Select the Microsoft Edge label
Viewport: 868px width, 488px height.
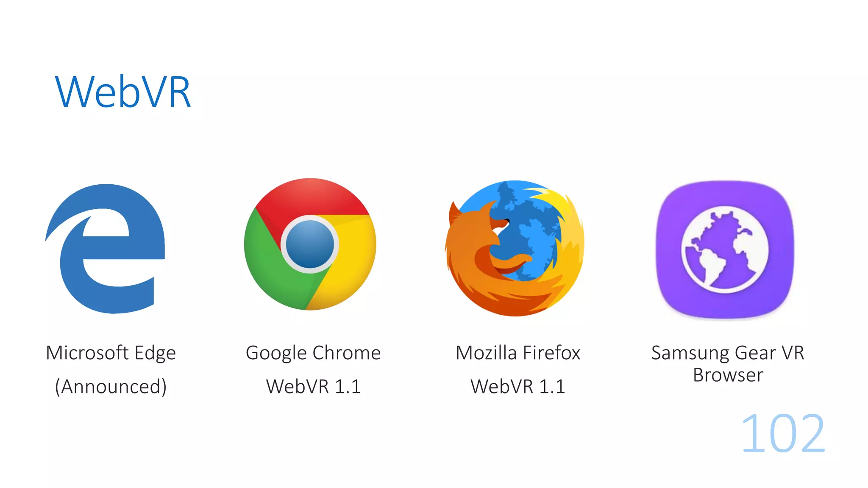pyautogui.click(x=111, y=353)
